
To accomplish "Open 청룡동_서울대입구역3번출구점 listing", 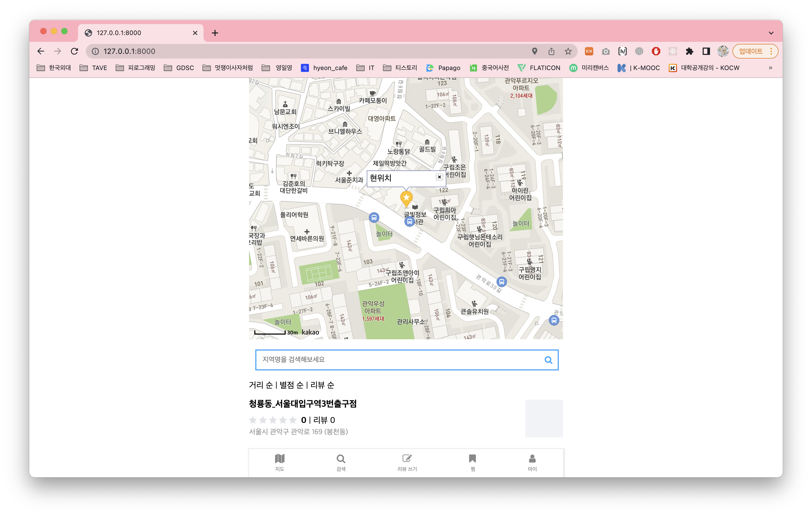I will [302, 403].
